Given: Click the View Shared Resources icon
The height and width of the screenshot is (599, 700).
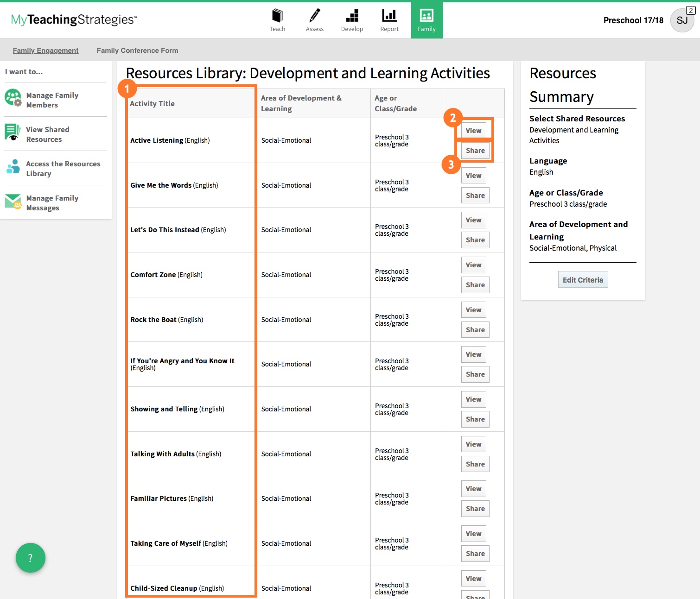Looking at the screenshot, I should (x=13, y=132).
